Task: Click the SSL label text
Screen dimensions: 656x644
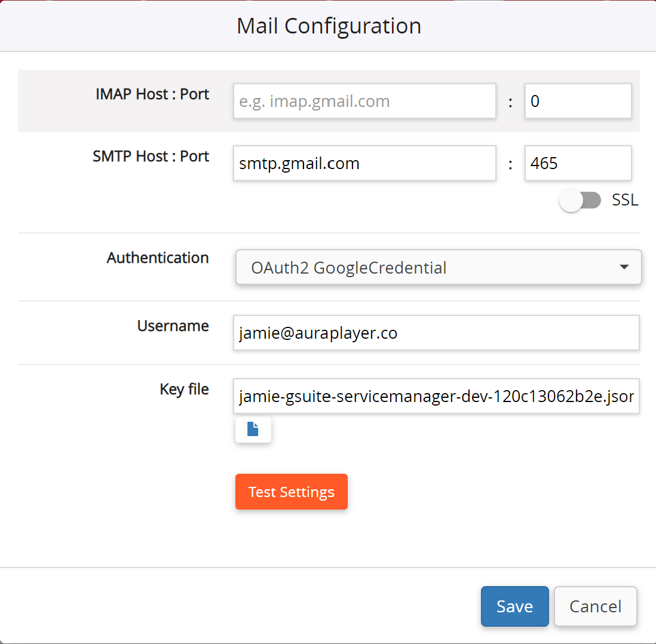Action: (625, 200)
